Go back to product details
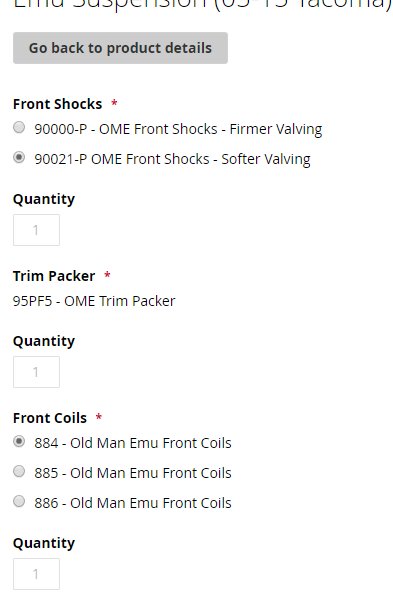Viewport: 393px width, 592px height. [120, 48]
